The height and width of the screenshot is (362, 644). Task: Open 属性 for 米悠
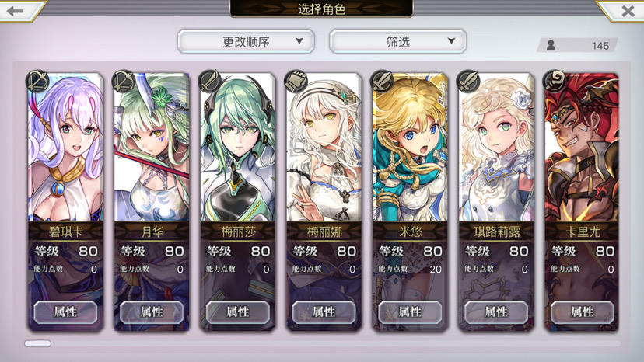410,312
